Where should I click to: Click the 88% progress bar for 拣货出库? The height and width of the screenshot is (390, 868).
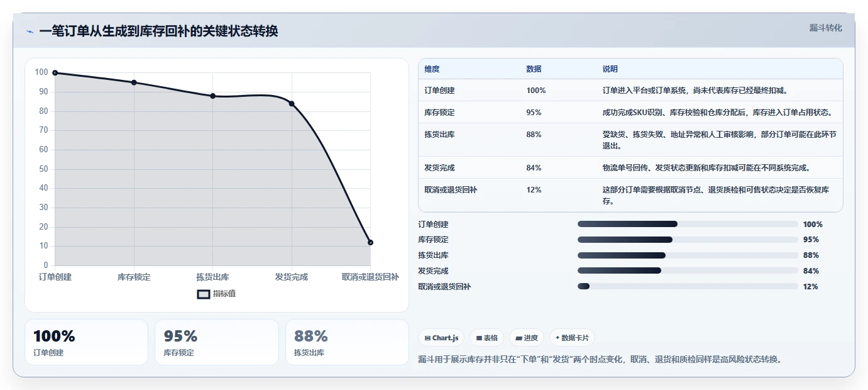point(688,255)
